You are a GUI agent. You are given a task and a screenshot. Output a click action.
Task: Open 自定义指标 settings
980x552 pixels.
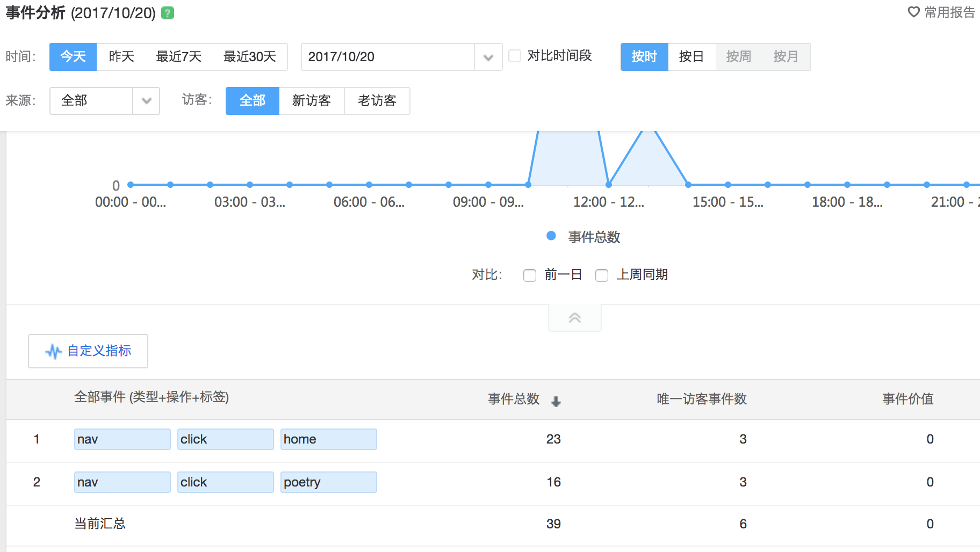[x=88, y=351]
